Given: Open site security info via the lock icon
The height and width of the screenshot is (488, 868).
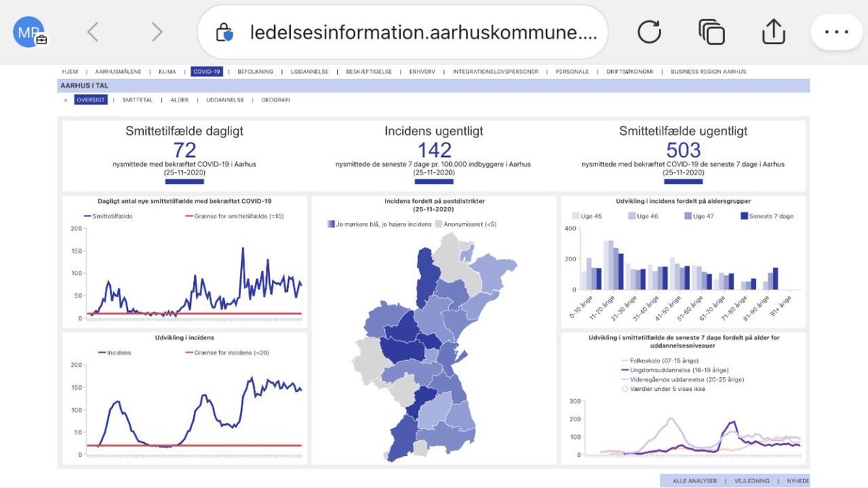Looking at the screenshot, I should click(225, 30).
